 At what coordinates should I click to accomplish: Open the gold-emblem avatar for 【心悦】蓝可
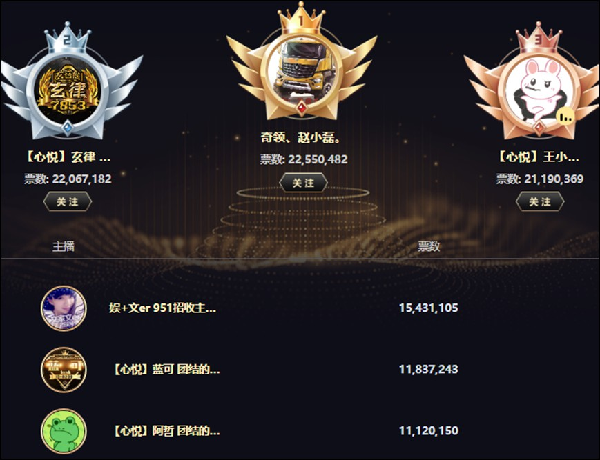pyautogui.click(x=64, y=370)
